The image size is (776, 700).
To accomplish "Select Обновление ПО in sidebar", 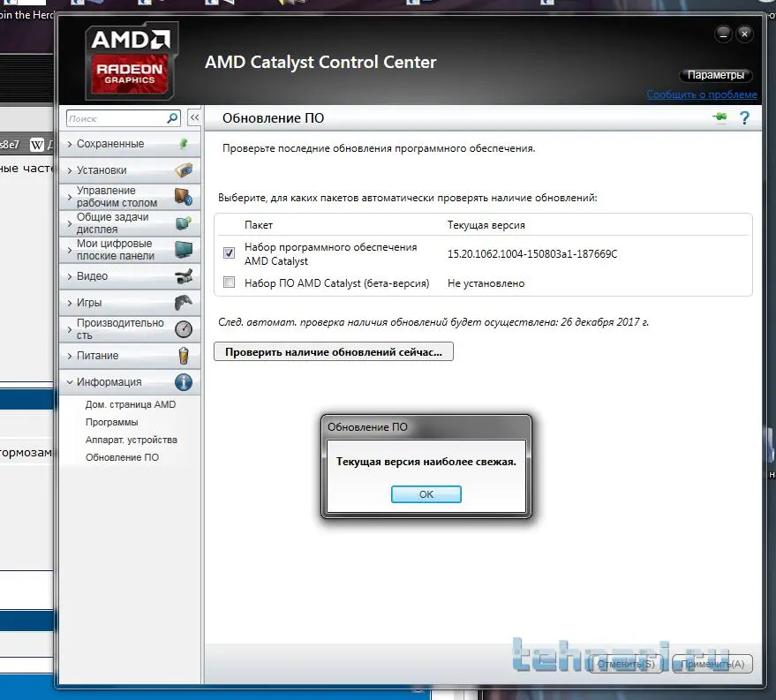I will pyautogui.click(x=122, y=457).
